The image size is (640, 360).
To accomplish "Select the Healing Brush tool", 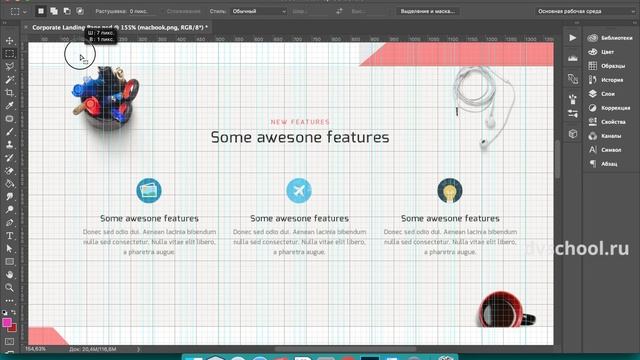I will pos(9,119).
